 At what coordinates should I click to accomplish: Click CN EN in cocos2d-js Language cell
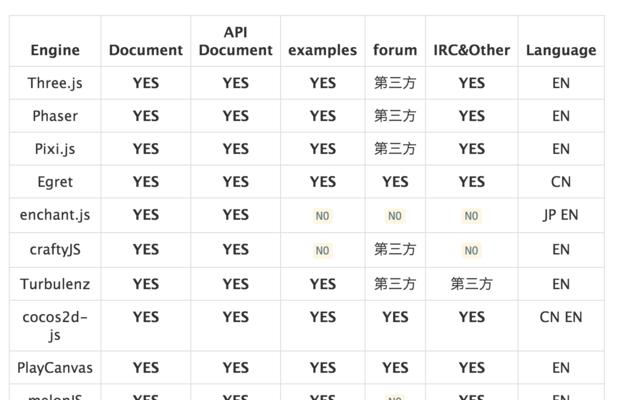[x=561, y=317]
